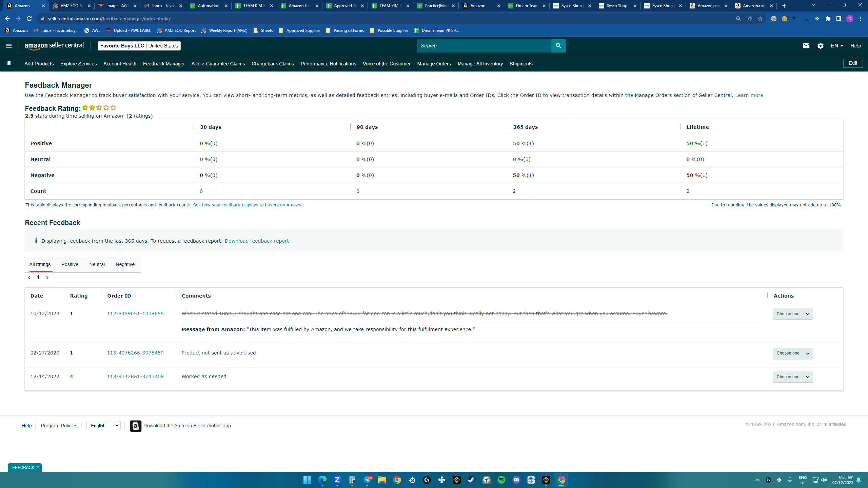Switch to the AMZ EOD Report browser tab

pos(72,6)
